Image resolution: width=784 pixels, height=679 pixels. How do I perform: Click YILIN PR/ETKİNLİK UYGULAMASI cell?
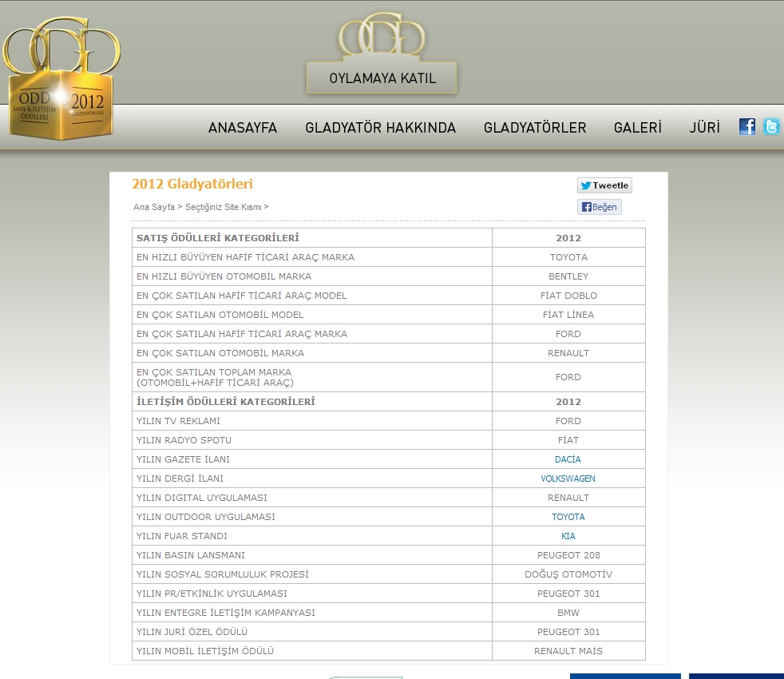click(312, 594)
